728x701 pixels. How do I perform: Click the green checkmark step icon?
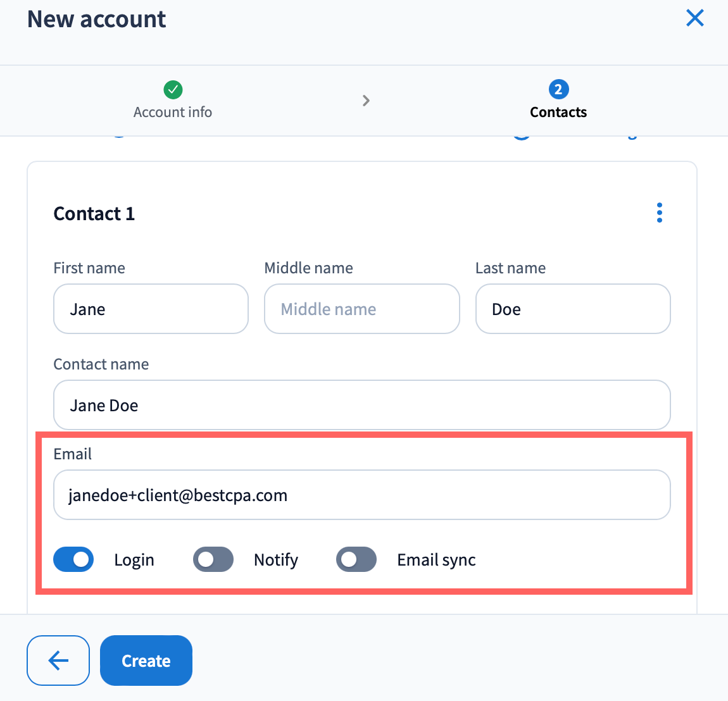click(x=173, y=90)
